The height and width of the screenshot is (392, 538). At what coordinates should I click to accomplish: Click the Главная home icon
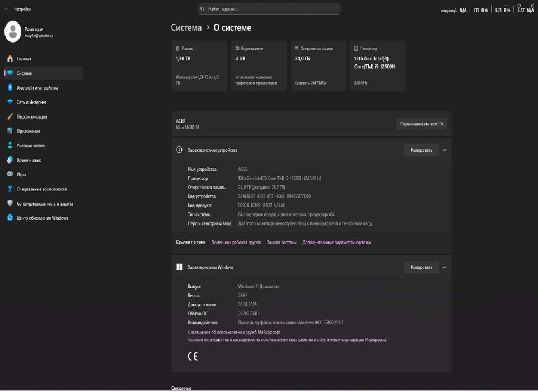click(10, 59)
